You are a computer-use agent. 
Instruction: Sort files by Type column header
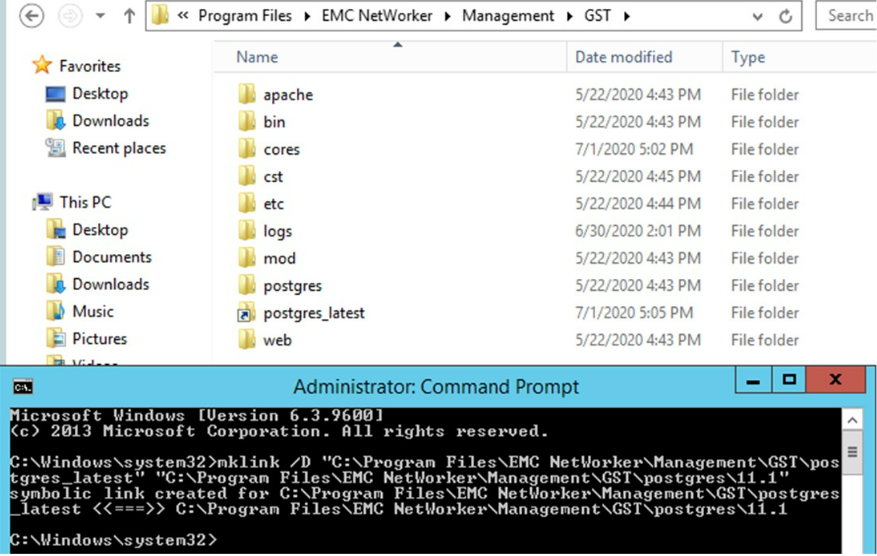[748, 57]
